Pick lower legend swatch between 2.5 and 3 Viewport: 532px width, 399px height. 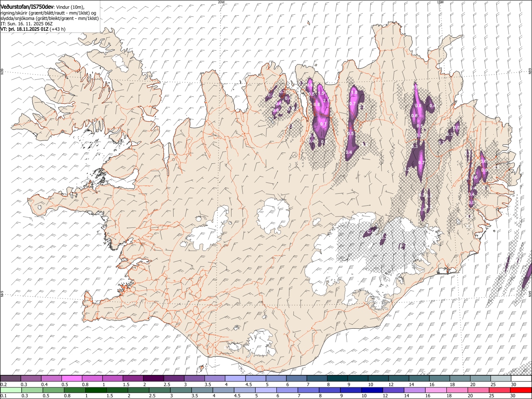click(160, 390)
